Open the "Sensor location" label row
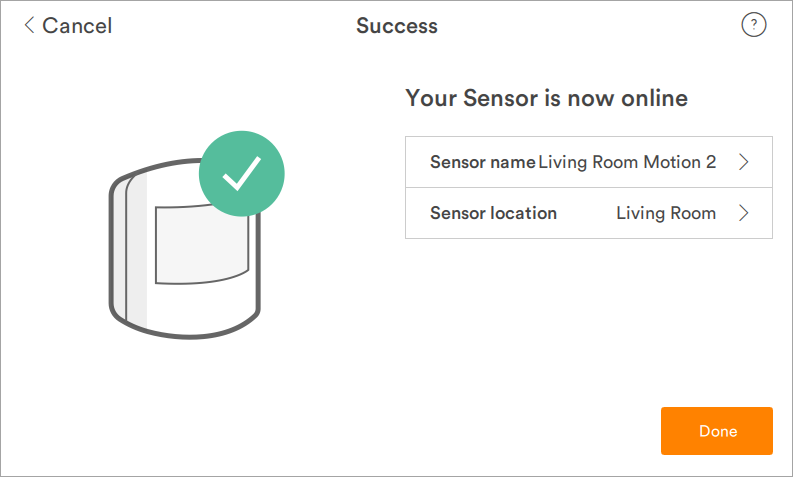This screenshot has width=793, height=477. coord(493,213)
